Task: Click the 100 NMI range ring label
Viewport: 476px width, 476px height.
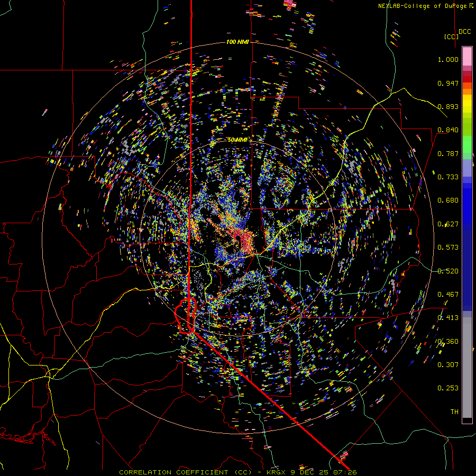Action: click(x=237, y=42)
